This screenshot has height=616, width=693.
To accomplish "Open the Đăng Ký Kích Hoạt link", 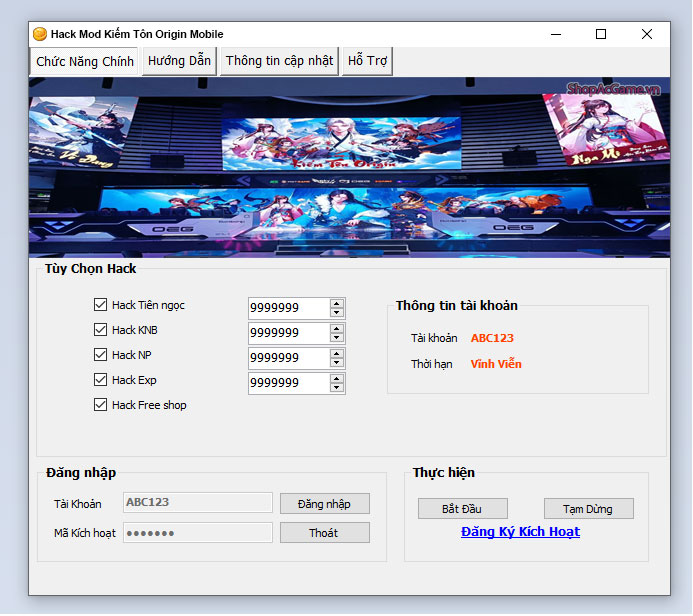I will tap(520, 532).
